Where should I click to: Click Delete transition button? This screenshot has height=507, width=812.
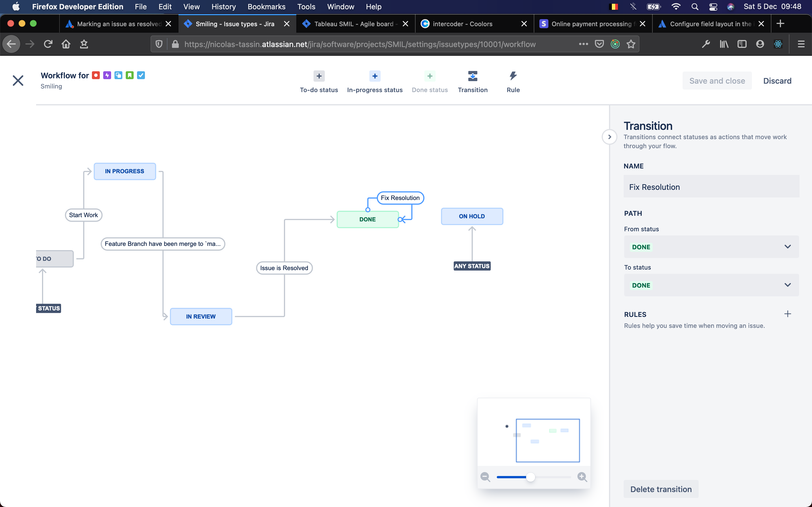(661, 489)
